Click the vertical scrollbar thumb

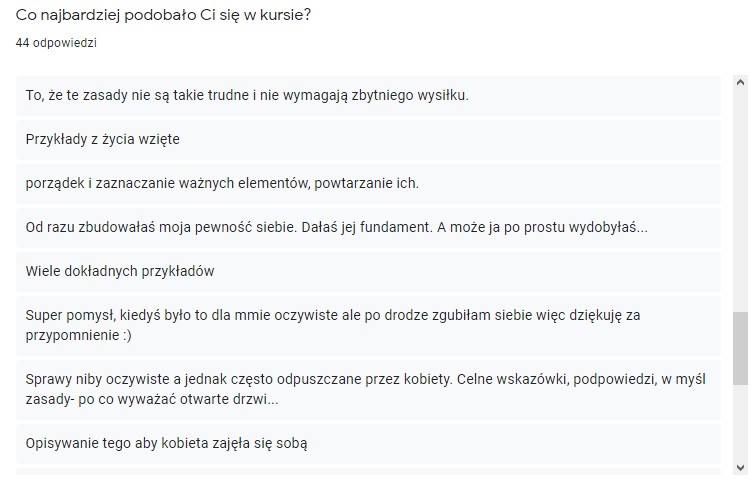coord(740,348)
